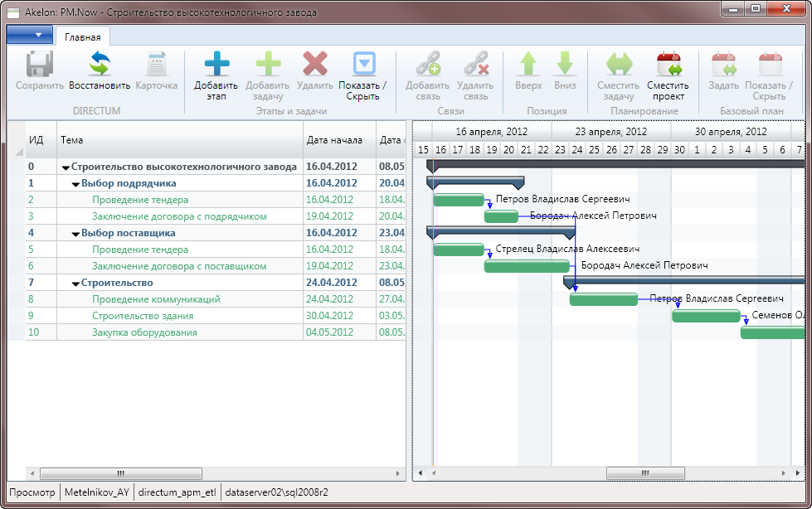Image resolution: width=812 pixels, height=509 pixels.
Task: Click the Тема column header
Action: point(180,140)
